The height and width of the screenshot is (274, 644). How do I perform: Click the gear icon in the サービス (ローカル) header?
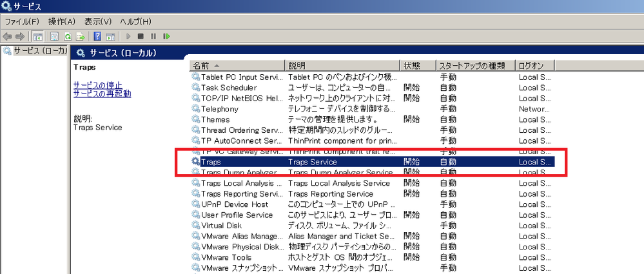[81, 53]
